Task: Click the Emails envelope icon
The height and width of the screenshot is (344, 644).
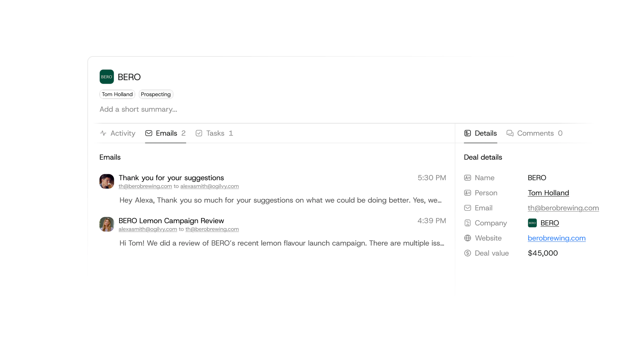Action: 148,133
